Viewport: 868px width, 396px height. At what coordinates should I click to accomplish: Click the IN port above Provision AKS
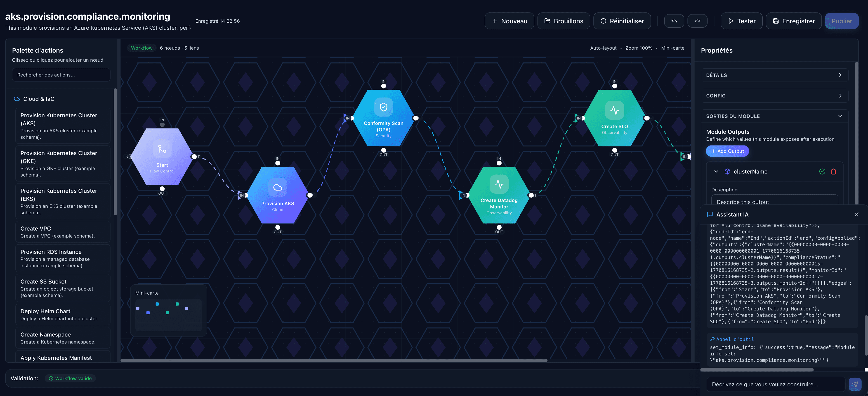[x=278, y=163]
